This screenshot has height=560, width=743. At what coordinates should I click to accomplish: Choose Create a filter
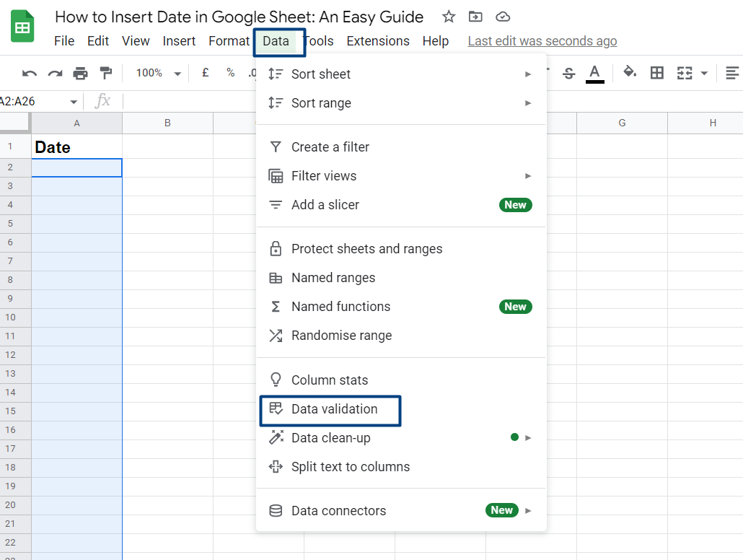[401, 147]
